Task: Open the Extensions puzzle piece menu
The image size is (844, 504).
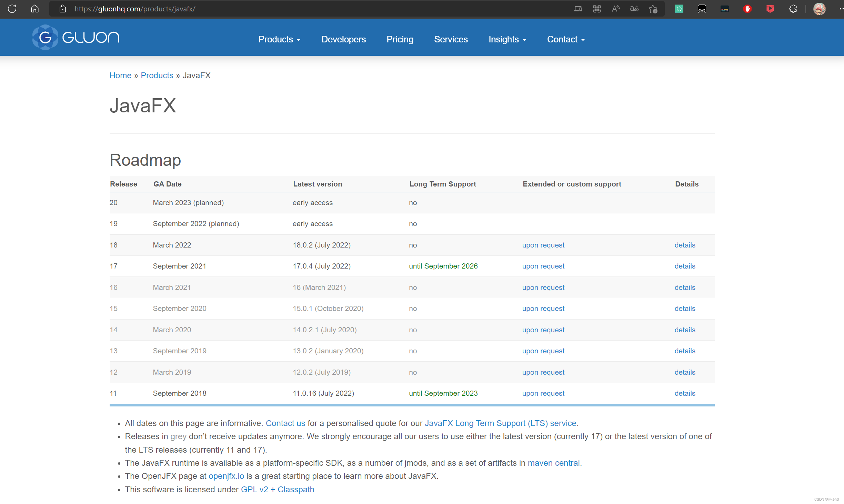Action: coord(793,9)
